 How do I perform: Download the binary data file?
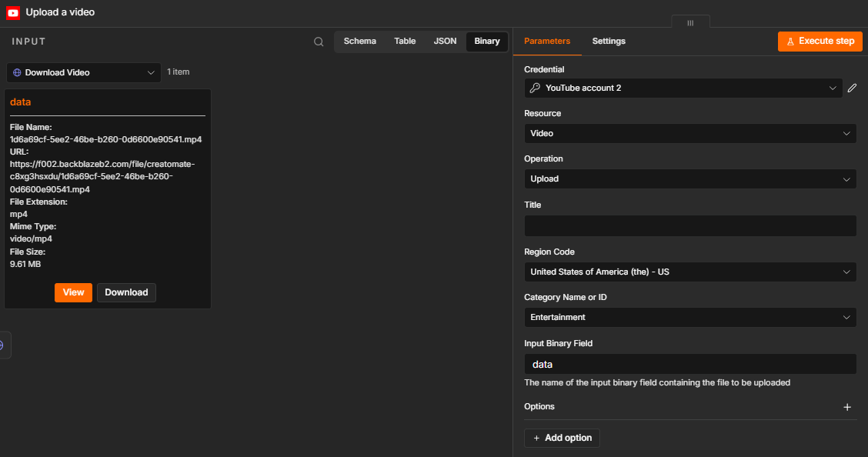pyautogui.click(x=126, y=292)
